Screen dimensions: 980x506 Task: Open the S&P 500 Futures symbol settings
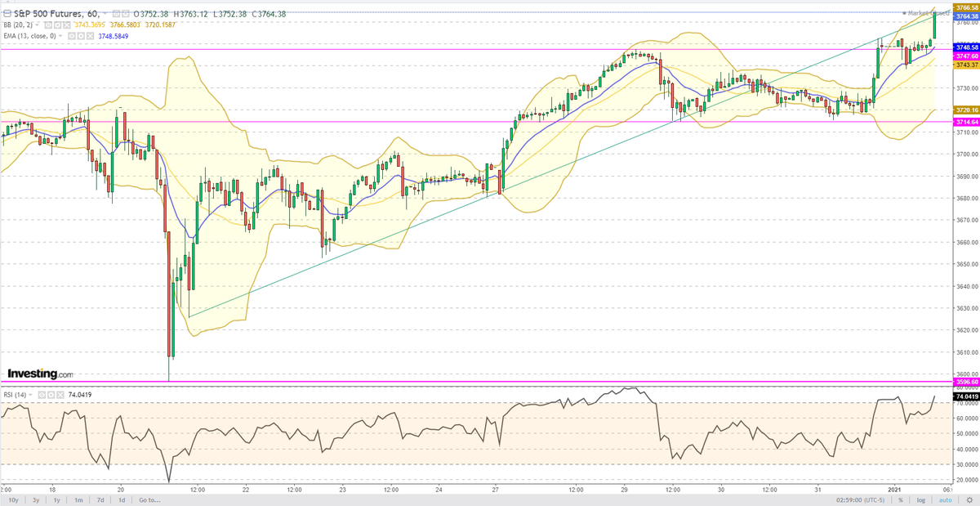126,12
